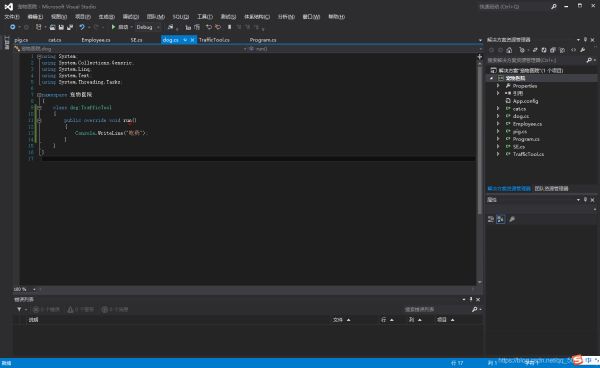Toggle pin on Solution Explorer panel
The image size is (600, 368).
tap(585, 40)
